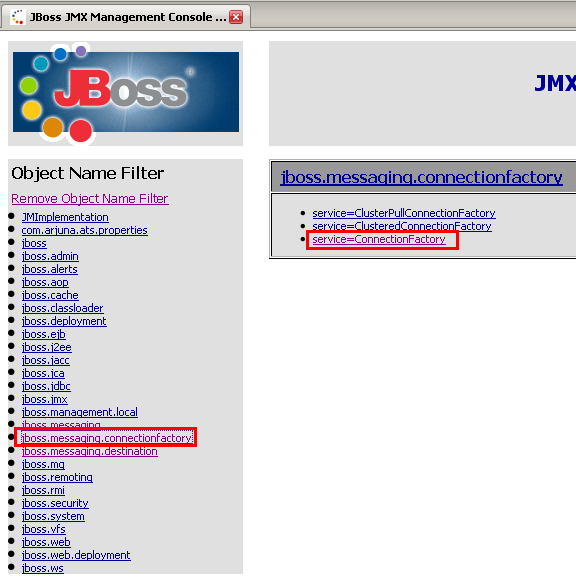This screenshot has height=582, width=576.
Task: Click the JBoss logo image
Action: (x=126, y=93)
